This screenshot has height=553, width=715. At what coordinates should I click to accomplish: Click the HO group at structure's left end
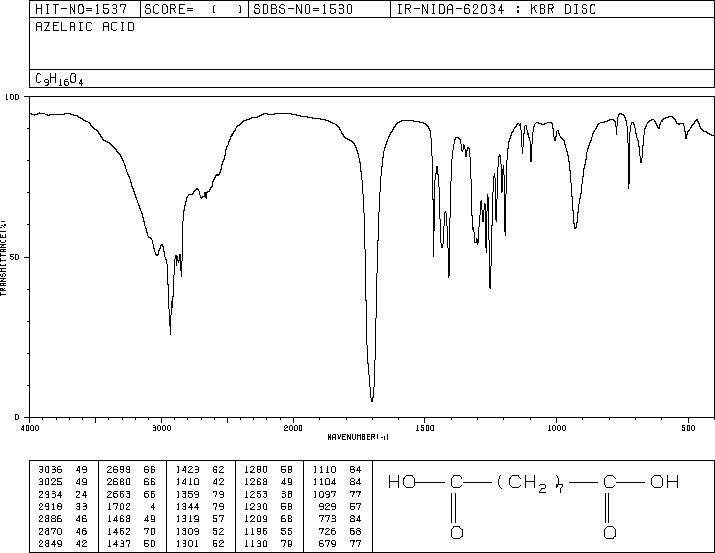point(402,482)
